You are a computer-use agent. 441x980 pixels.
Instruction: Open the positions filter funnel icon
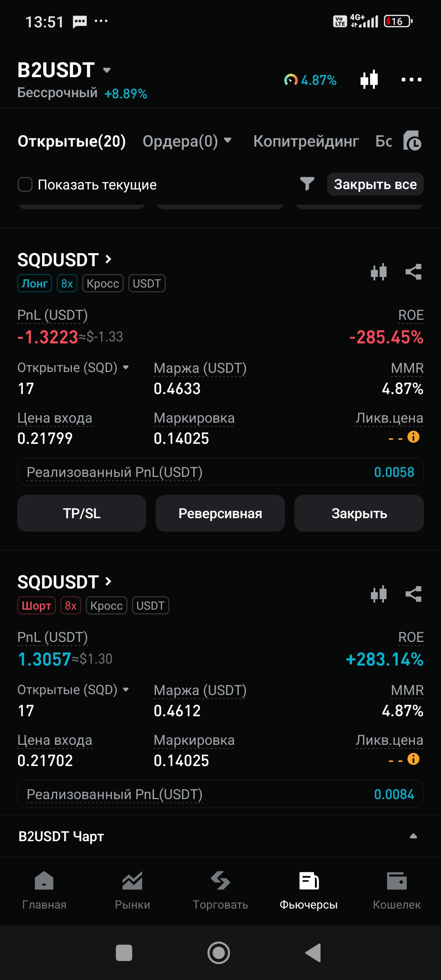307,184
